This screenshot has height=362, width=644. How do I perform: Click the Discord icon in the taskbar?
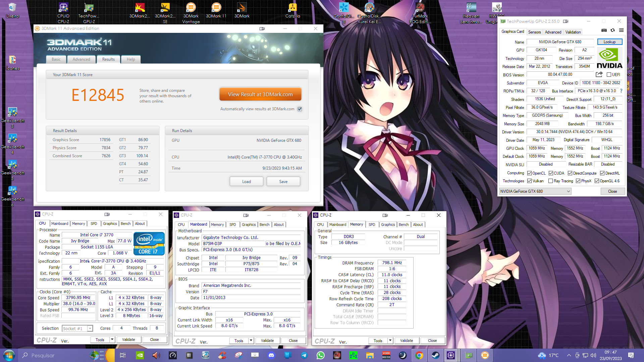(271, 355)
